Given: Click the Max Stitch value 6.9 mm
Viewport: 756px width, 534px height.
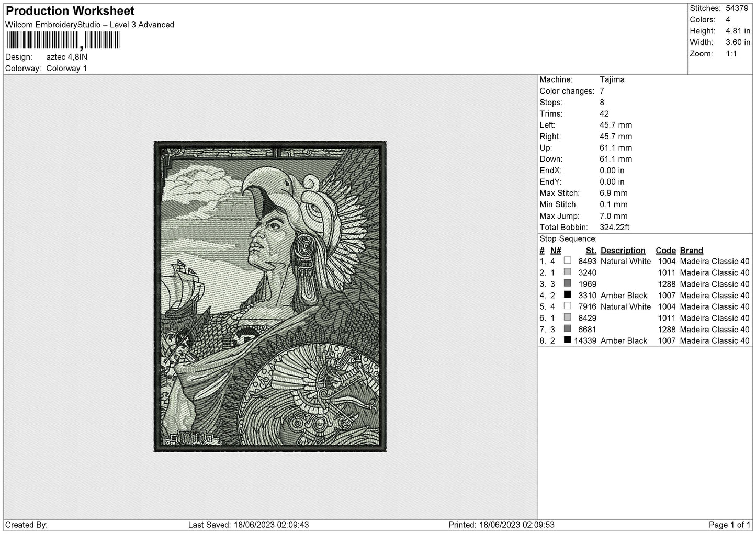Looking at the screenshot, I should coord(614,193).
